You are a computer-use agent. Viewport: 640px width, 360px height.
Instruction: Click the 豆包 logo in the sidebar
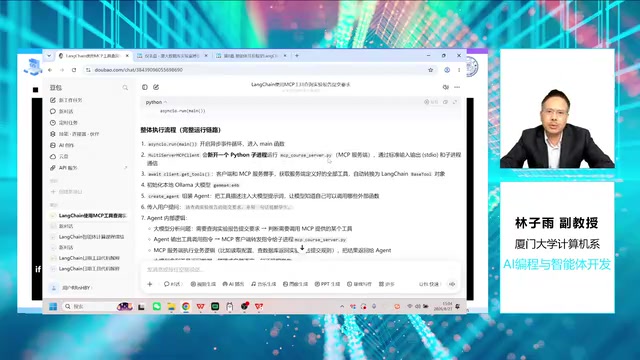point(56,88)
